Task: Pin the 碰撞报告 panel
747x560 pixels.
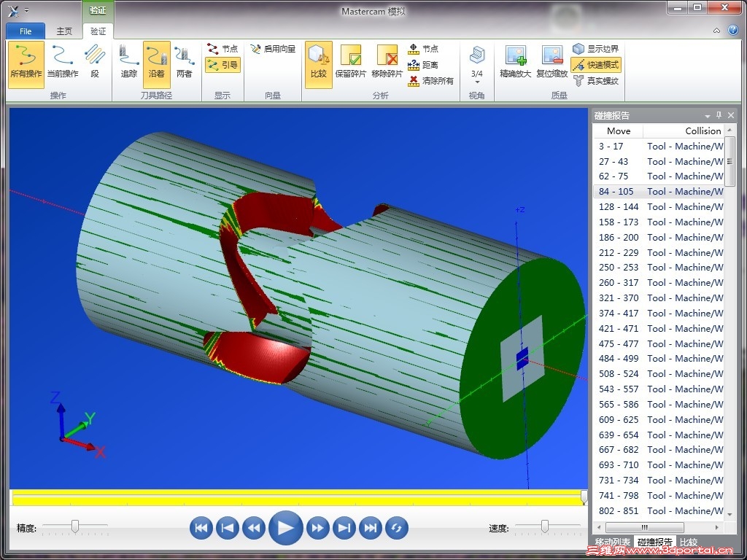Action: (x=719, y=115)
